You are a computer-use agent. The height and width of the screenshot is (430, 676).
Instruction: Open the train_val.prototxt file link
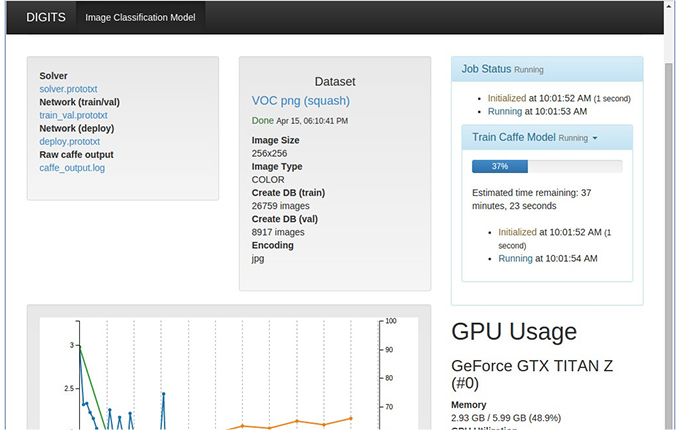coord(73,115)
